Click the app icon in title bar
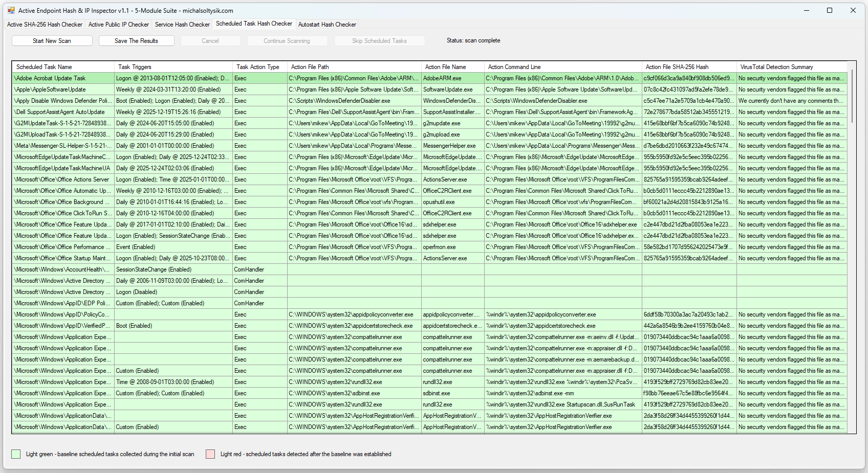The image size is (868, 473). (11, 10)
